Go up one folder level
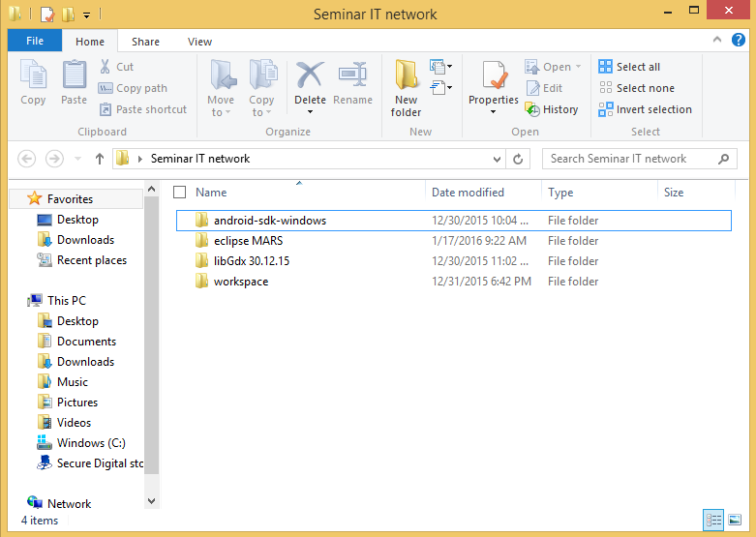Image resolution: width=756 pixels, height=537 pixels. 100,159
